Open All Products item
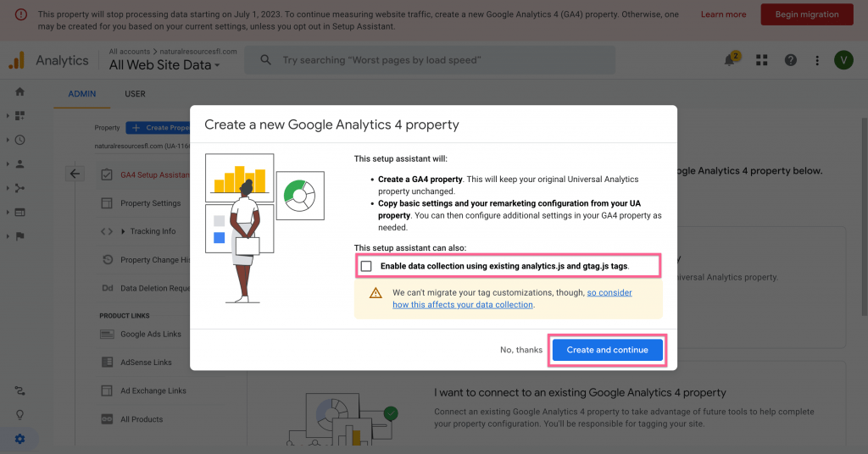Viewport: 868px width, 454px height. 142,419
